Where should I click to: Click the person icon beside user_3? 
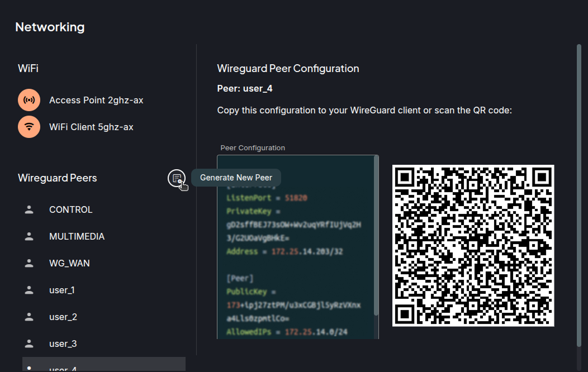pyautogui.click(x=29, y=344)
